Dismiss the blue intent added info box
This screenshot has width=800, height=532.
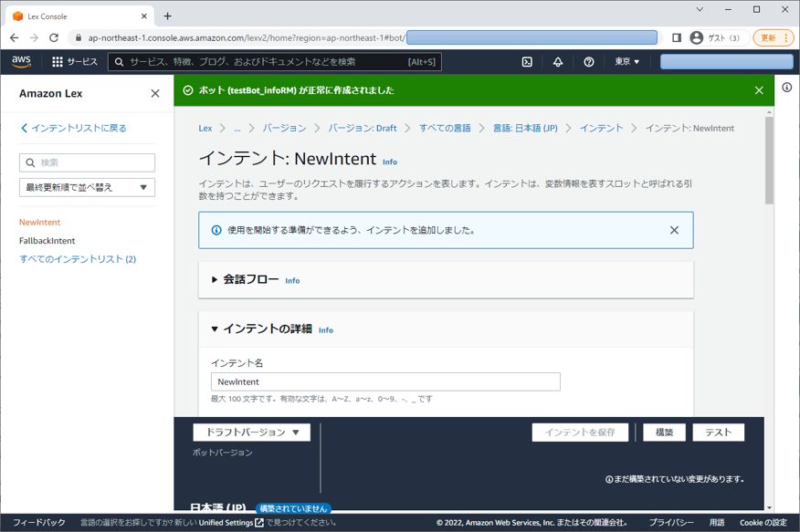(x=674, y=230)
